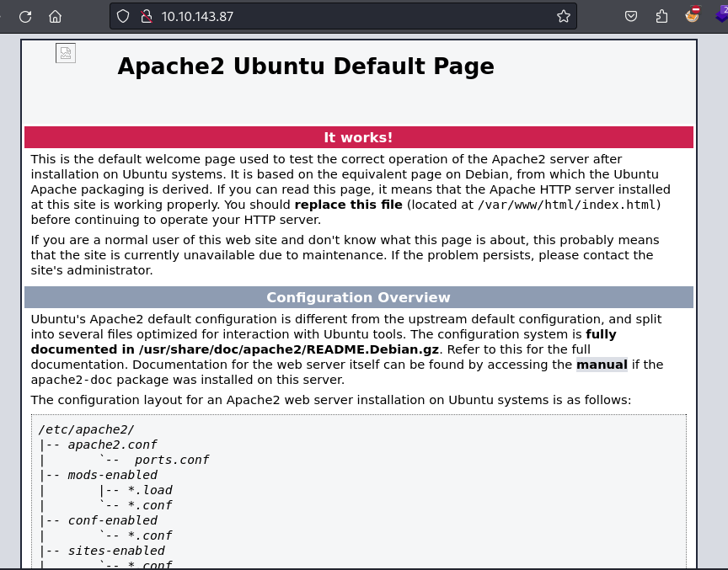Click the address bar showing 10.10.143.87
The width and height of the screenshot is (728, 570).
click(343, 16)
